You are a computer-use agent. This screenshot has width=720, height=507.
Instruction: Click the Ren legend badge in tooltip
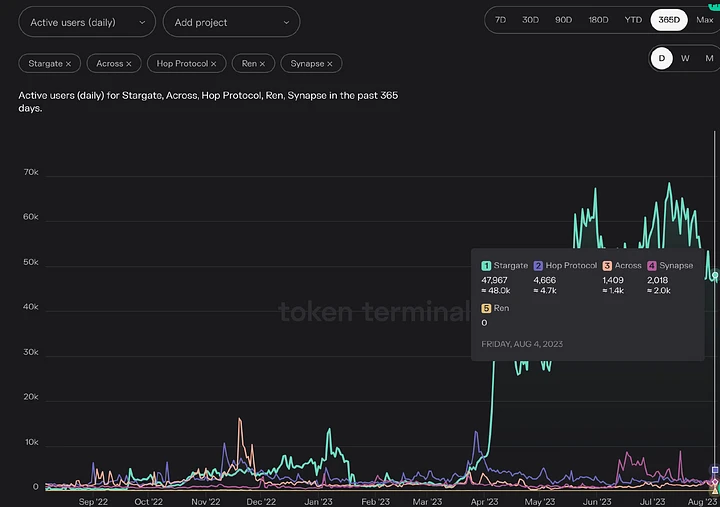[487, 309]
